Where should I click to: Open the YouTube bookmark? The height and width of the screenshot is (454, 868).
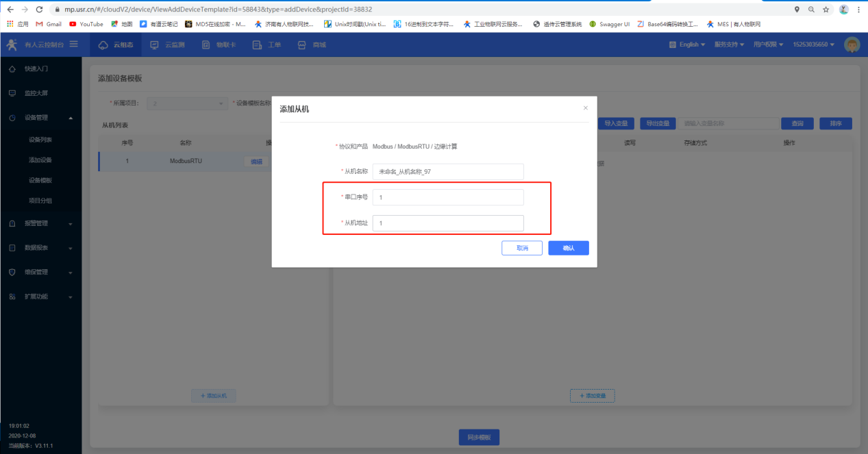86,24
